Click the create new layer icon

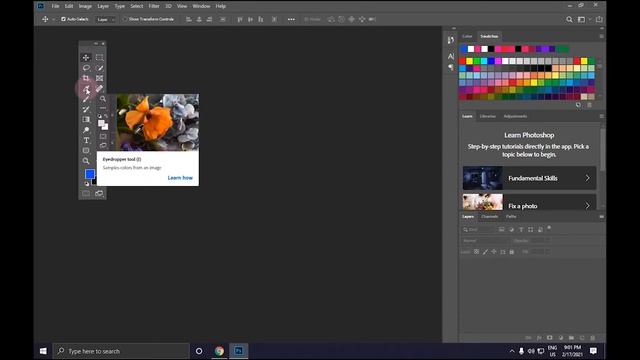[582, 338]
